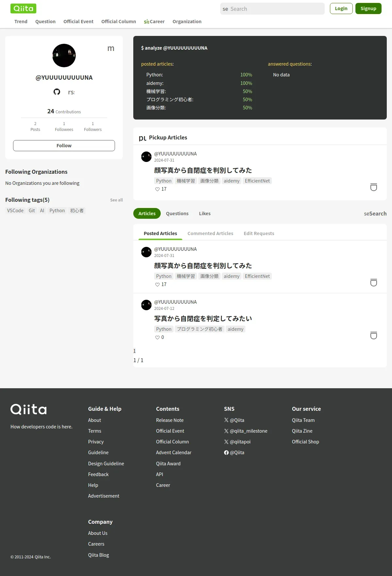The height and width of the screenshot is (576, 392).
Task: Stock the 2024-07-12 article bookmark icon
Action: click(374, 335)
